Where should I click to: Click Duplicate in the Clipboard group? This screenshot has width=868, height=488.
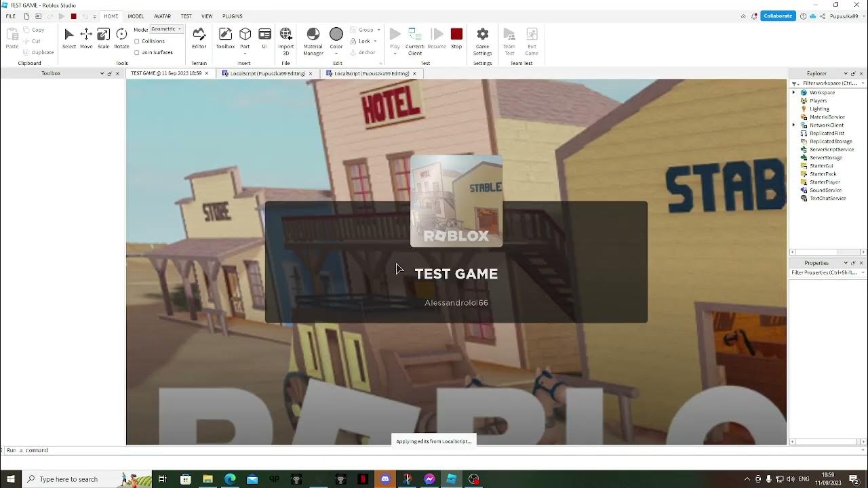tap(39, 52)
